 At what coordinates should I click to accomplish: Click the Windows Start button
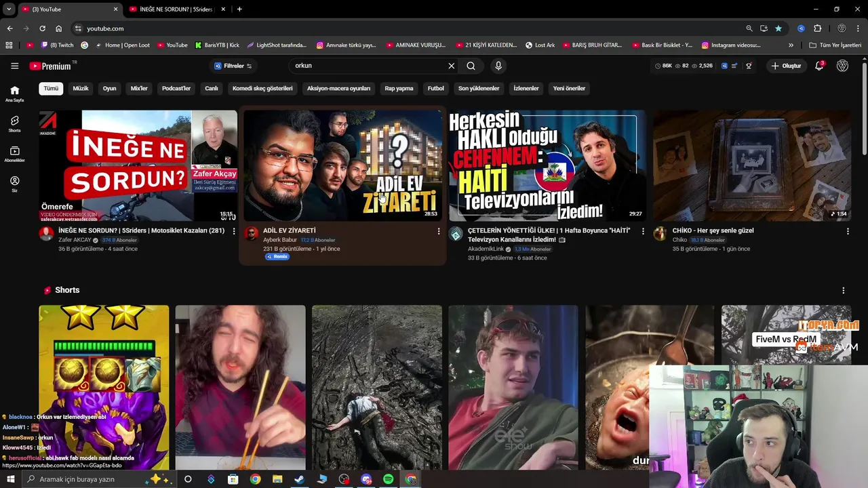[10, 479]
